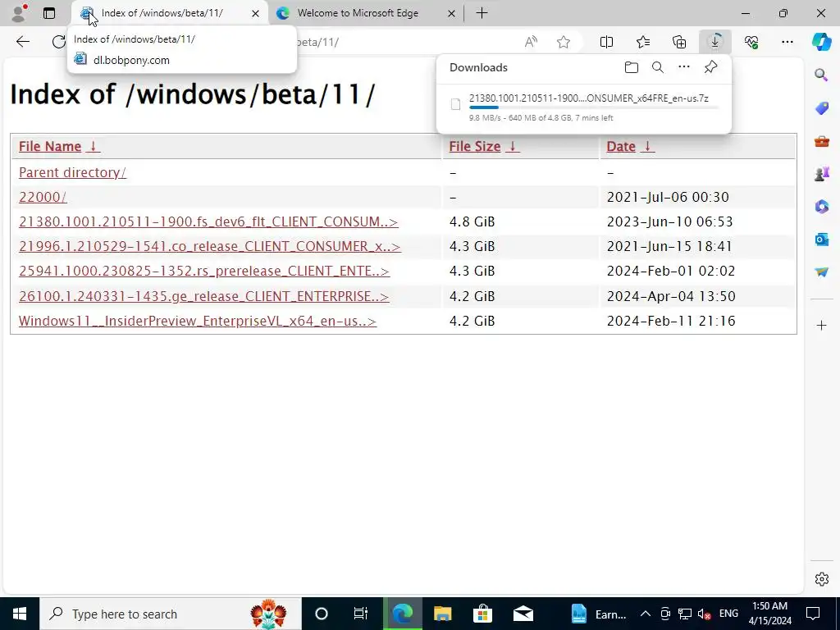Screen dimensions: 840x630
Task: Refresh the page with the reload icon
Action: click(x=59, y=42)
